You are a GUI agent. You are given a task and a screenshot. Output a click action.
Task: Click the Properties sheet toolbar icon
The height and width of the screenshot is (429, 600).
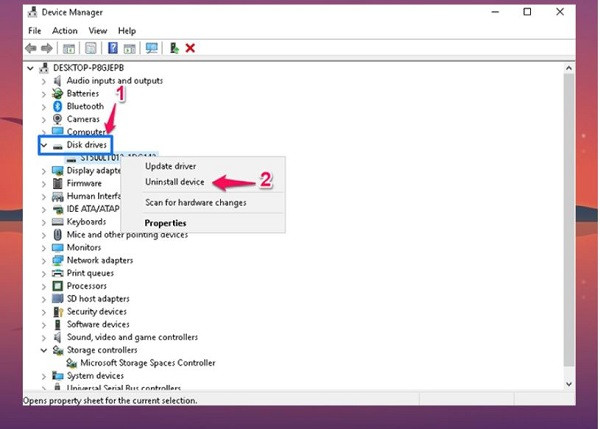coord(91,48)
